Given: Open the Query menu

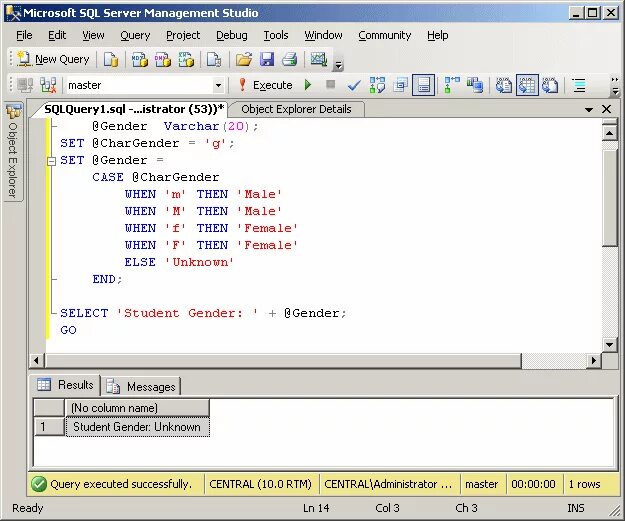Looking at the screenshot, I should point(135,35).
